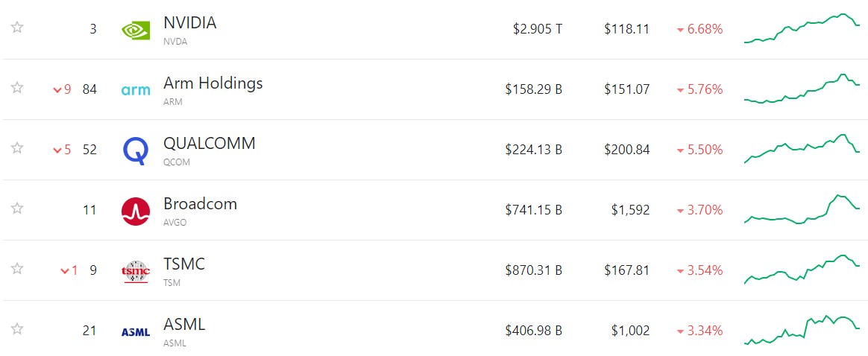Screen dimensions: 868x356
Task: Open the NVIDIA company page link
Action: pos(190,22)
